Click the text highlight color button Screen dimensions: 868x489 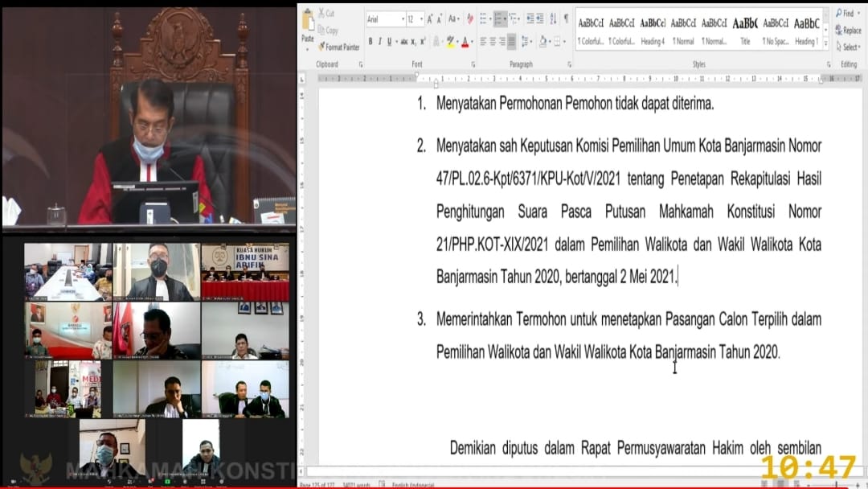pos(451,42)
